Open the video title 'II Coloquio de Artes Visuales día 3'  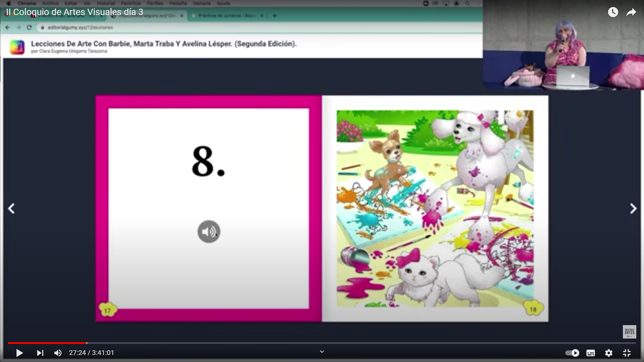coord(74,12)
